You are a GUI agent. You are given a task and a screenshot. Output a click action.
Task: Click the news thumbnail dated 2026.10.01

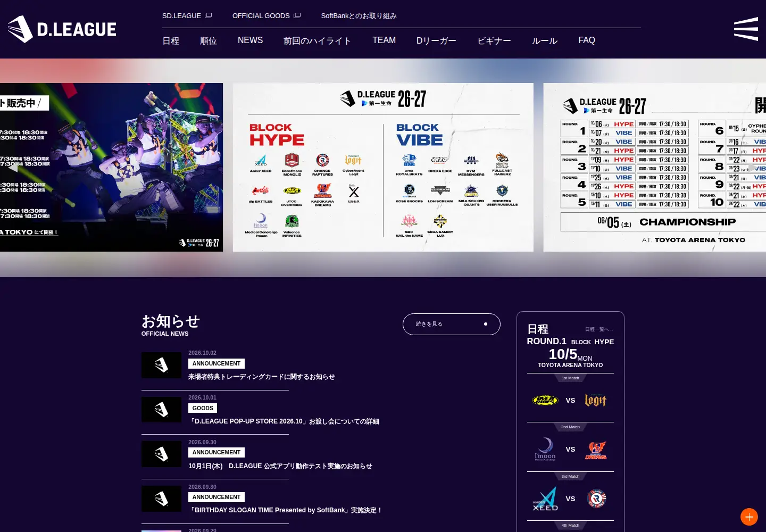(161, 410)
